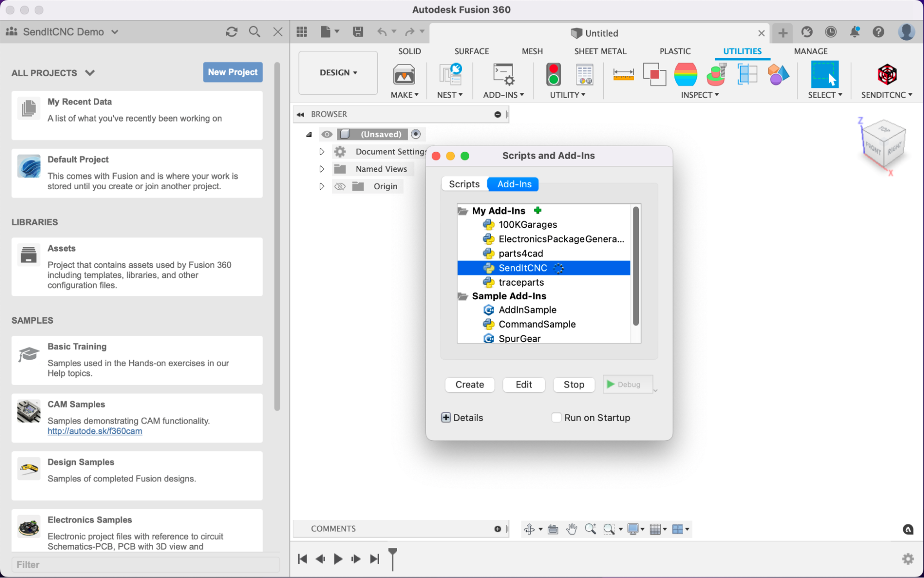This screenshot has height=578, width=924.
Task: Open the notifications bell icon
Action: coord(855,32)
